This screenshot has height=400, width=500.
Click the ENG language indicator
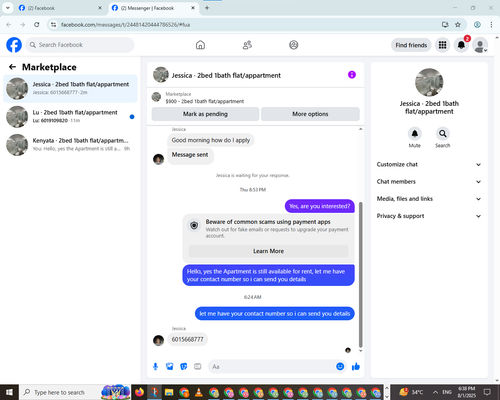447,392
